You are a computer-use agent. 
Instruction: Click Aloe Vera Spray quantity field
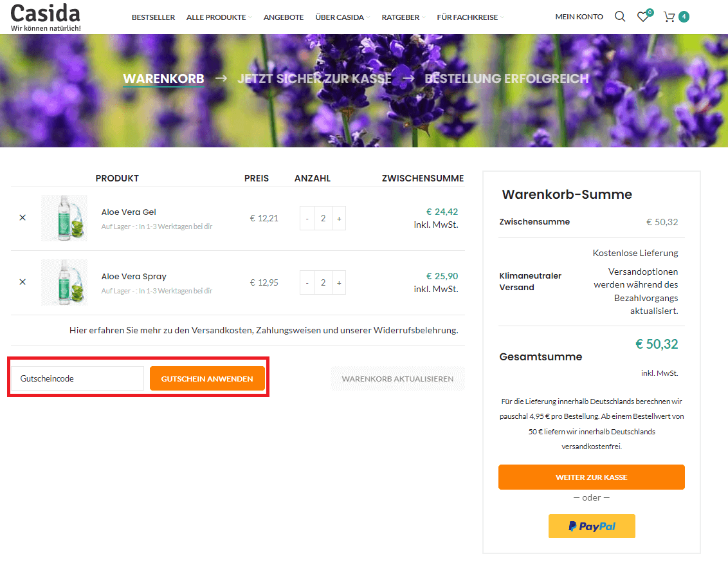[323, 283]
